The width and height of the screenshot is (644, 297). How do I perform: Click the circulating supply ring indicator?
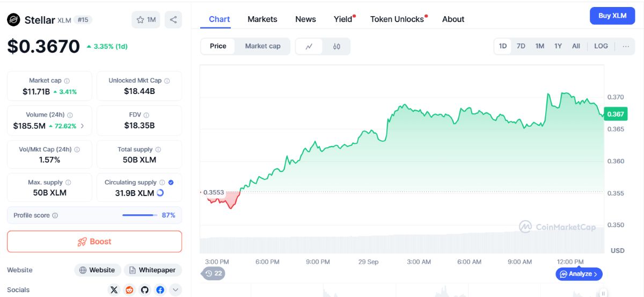point(160,193)
